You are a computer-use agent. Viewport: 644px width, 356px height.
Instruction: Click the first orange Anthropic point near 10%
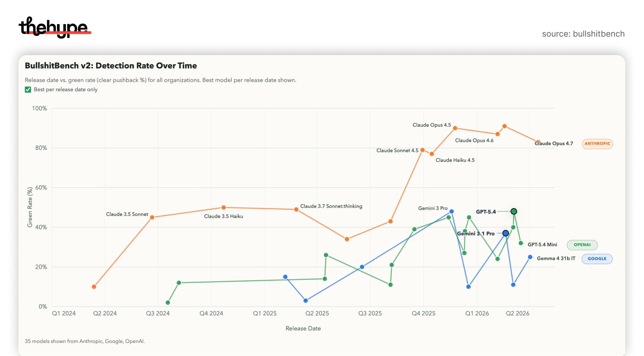[94, 287]
